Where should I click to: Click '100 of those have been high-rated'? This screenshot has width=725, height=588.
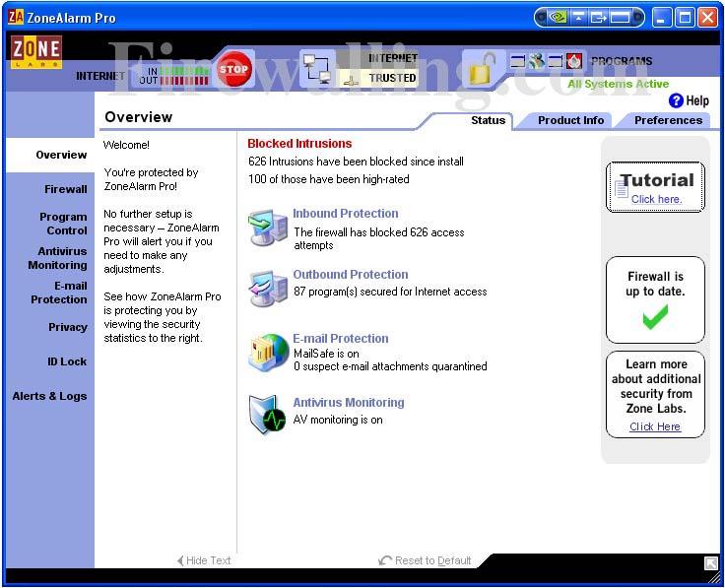pos(328,179)
